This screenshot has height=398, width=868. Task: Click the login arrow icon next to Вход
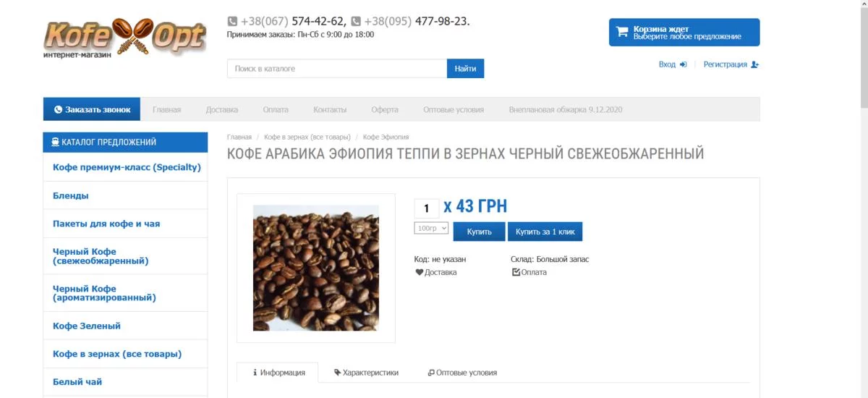pyautogui.click(x=683, y=64)
